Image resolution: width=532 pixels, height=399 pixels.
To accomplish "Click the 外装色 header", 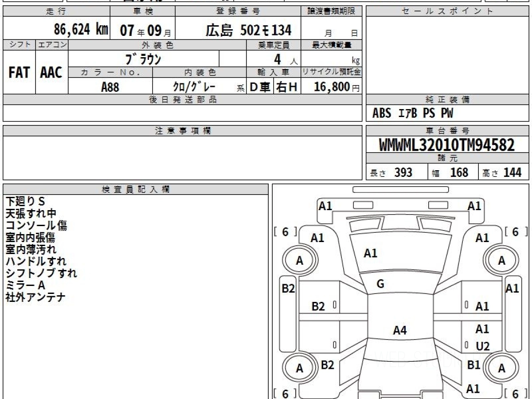I will [x=157, y=45].
